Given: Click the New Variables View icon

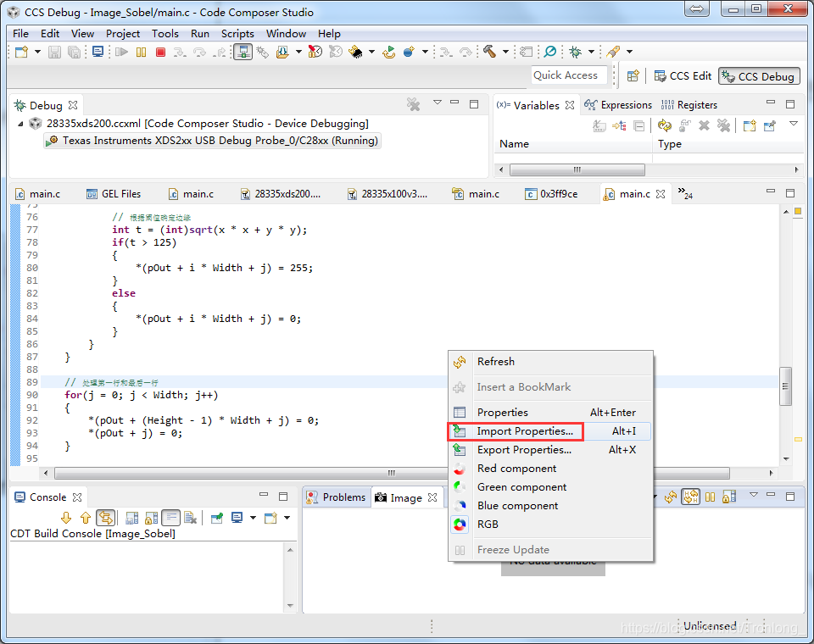Looking at the screenshot, I should click(749, 125).
